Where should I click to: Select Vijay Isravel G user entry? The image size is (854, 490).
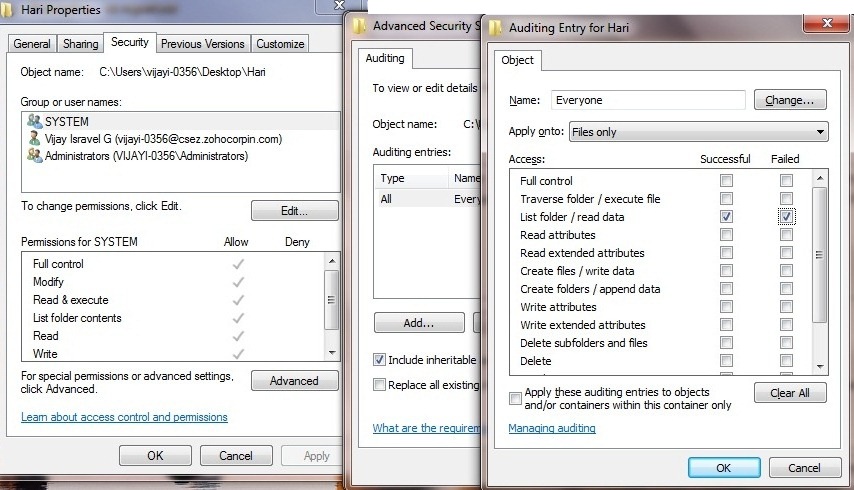(x=181, y=139)
